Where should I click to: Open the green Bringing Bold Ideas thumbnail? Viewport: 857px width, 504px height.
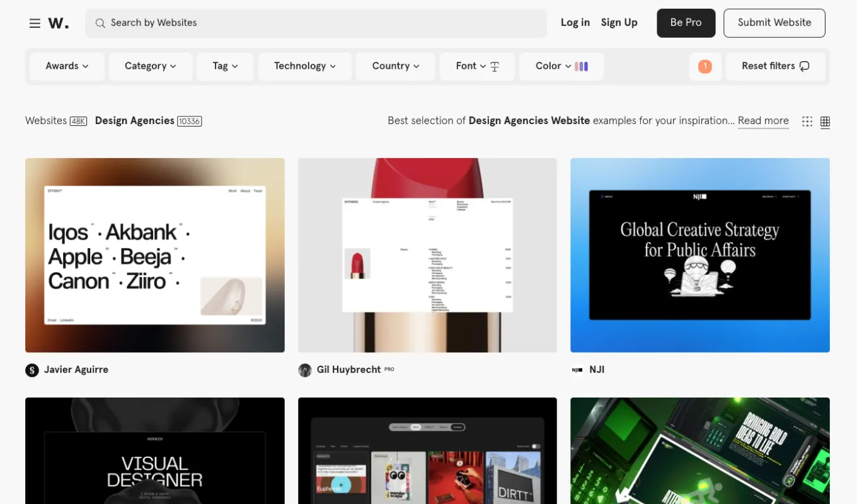click(700, 450)
